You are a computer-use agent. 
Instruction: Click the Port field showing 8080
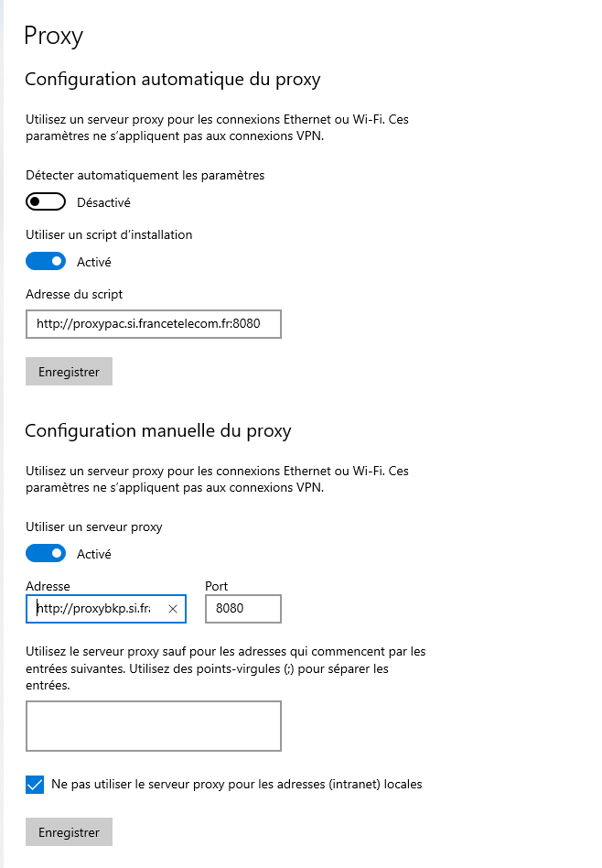click(x=242, y=609)
